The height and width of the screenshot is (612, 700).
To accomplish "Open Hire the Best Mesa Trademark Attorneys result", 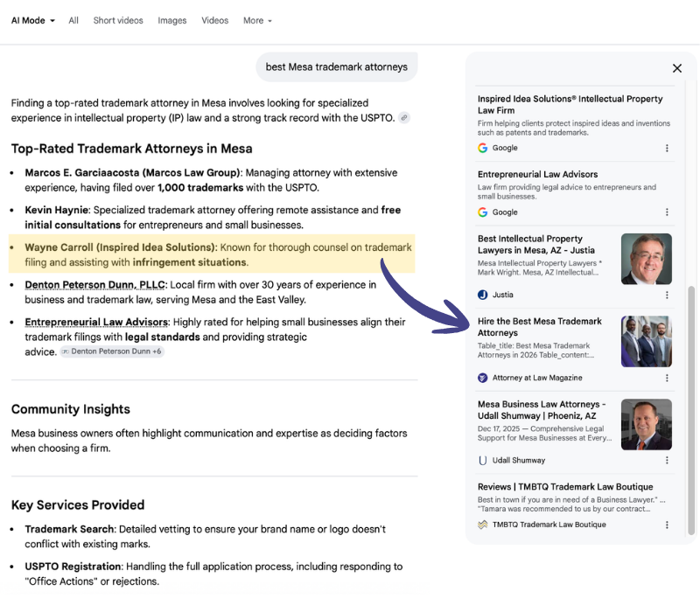I will (x=540, y=327).
